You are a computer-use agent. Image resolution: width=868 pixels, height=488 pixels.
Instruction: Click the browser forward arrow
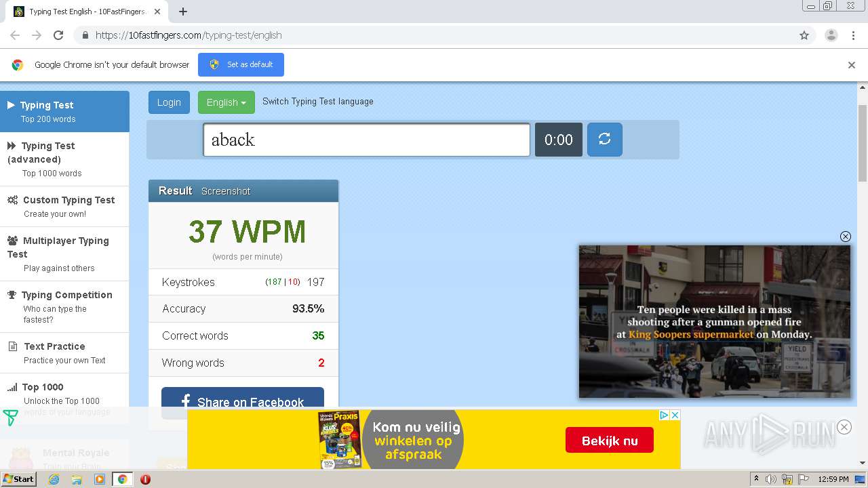pos(37,35)
